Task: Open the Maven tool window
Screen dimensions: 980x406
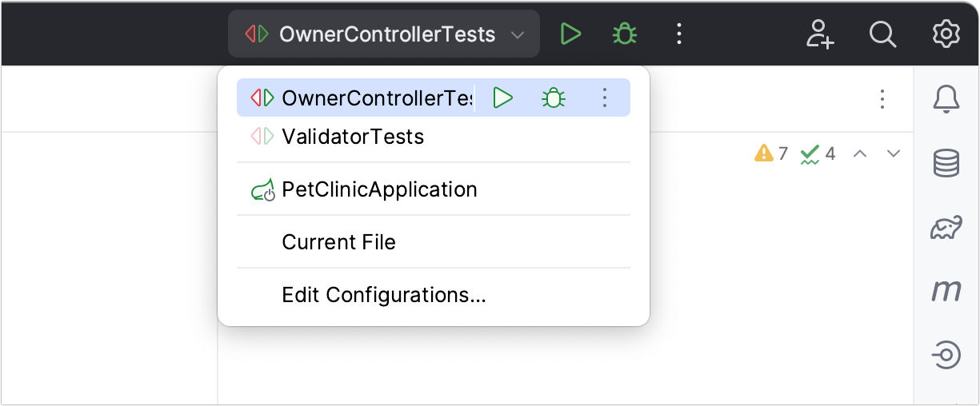Action: click(x=946, y=290)
